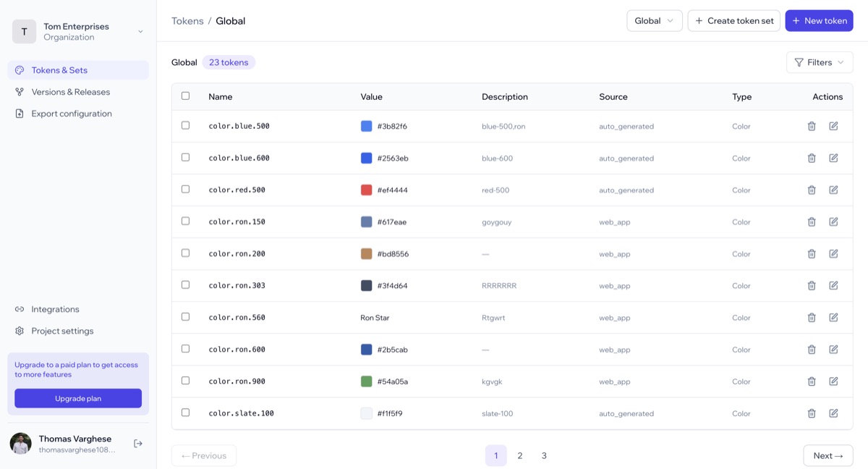Click the T organization avatar
The width and height of the screenshot is (868, 469).
click(x=24, y=31)
